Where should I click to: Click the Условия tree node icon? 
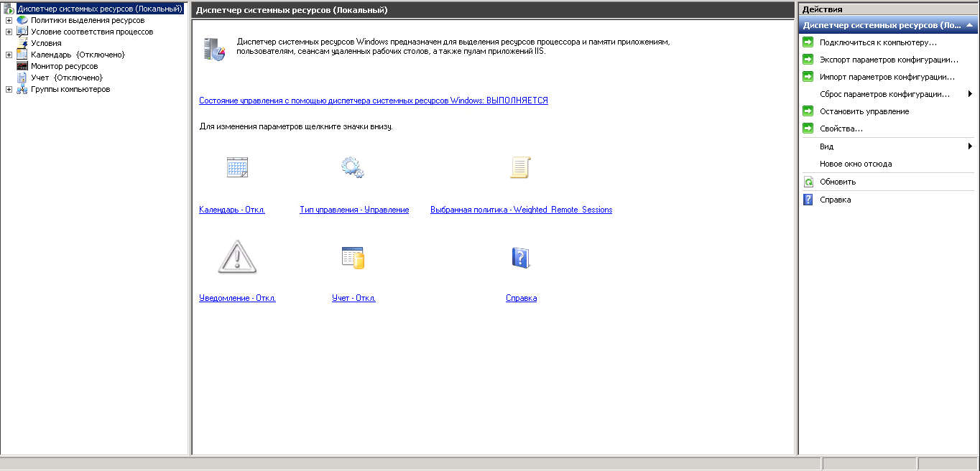tap(22, 43)
